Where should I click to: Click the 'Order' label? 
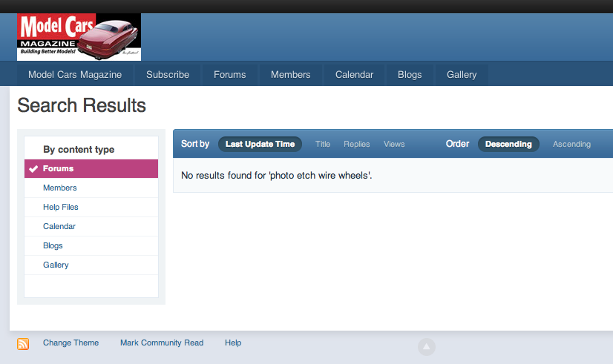pos(457,144)
